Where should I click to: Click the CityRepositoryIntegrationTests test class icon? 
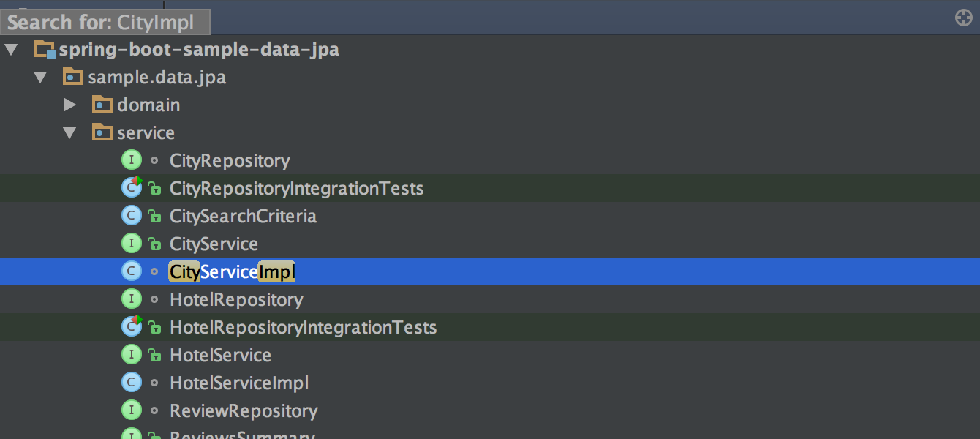[x=131, y=188]
